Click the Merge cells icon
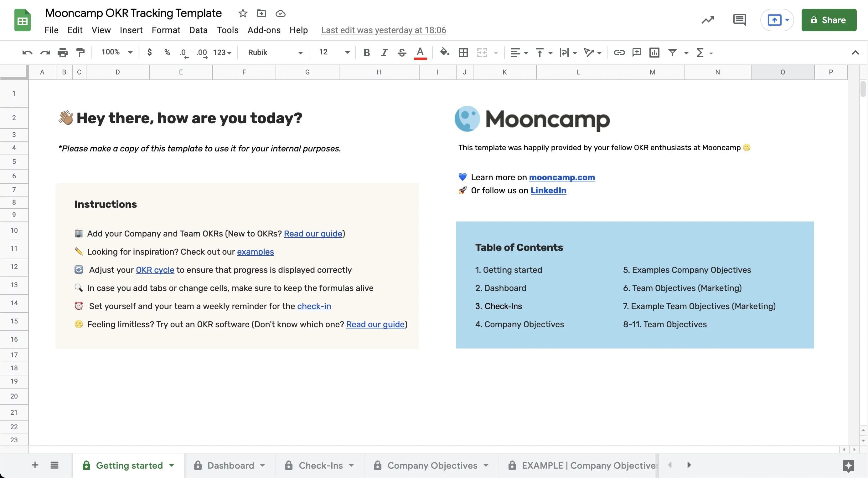The width and height of the screenshot is (868, 478). click(482, 53)
